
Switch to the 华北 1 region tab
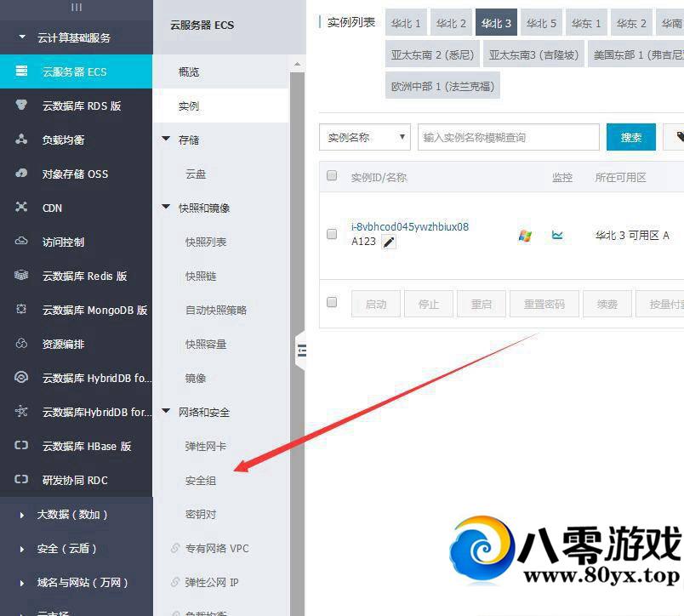(406, 23)
